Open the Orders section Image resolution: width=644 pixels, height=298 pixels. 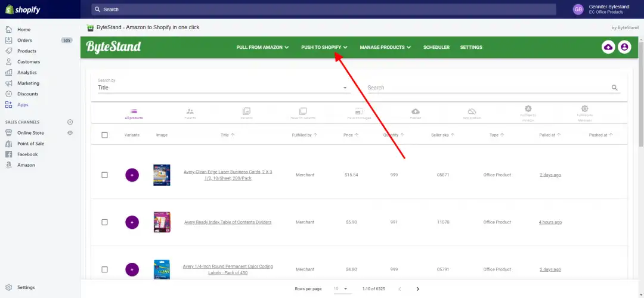pyautogui.click(x=24, y=40)
